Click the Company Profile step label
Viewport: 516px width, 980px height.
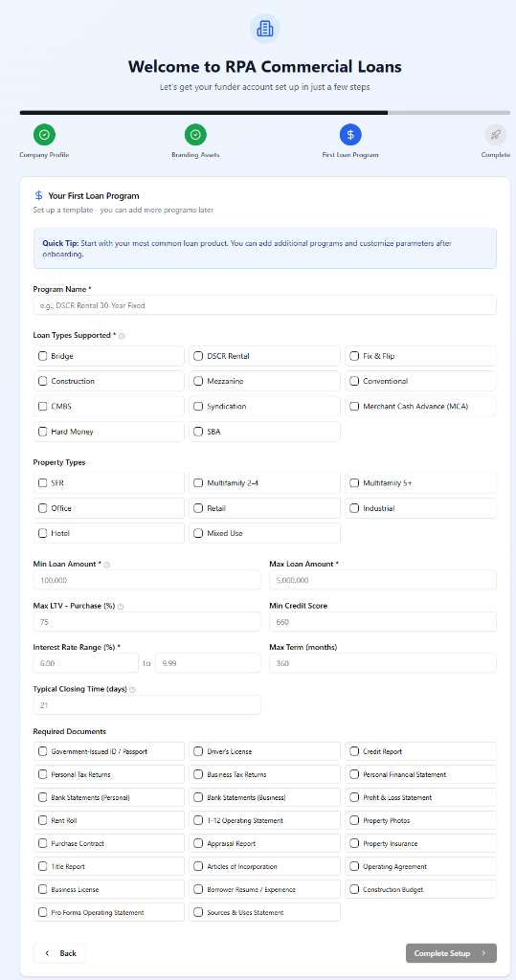click(x=44, y=155)
